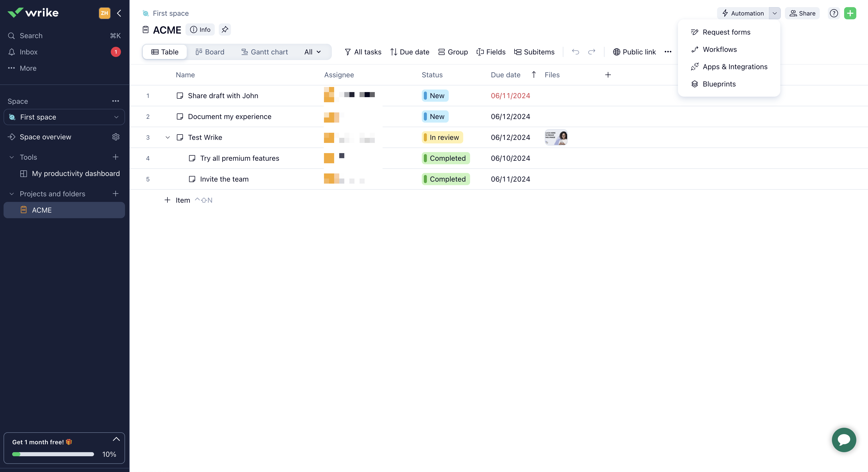The width and height of the screenshot is (868, 472).
Task: Add a new tool with plus
Action: tap(116, 157)
